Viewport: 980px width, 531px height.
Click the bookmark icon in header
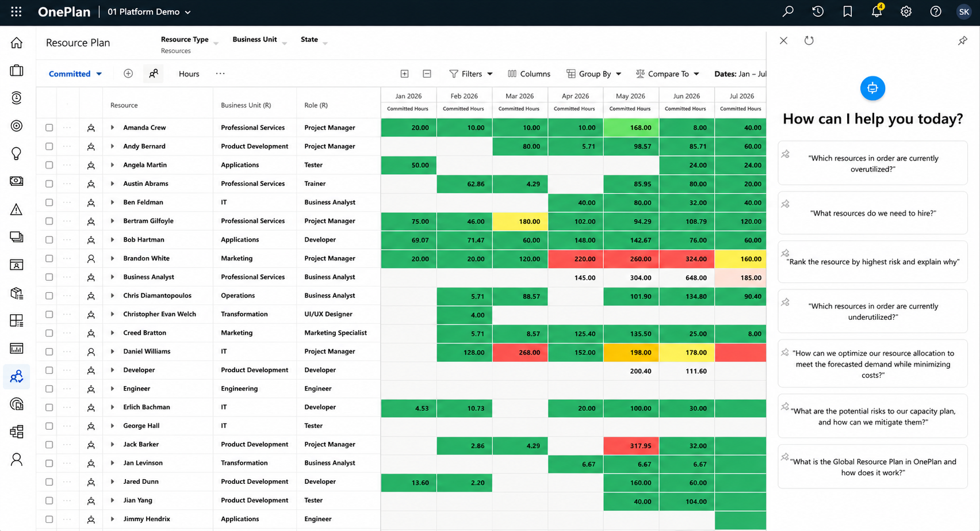coord(847,12)
